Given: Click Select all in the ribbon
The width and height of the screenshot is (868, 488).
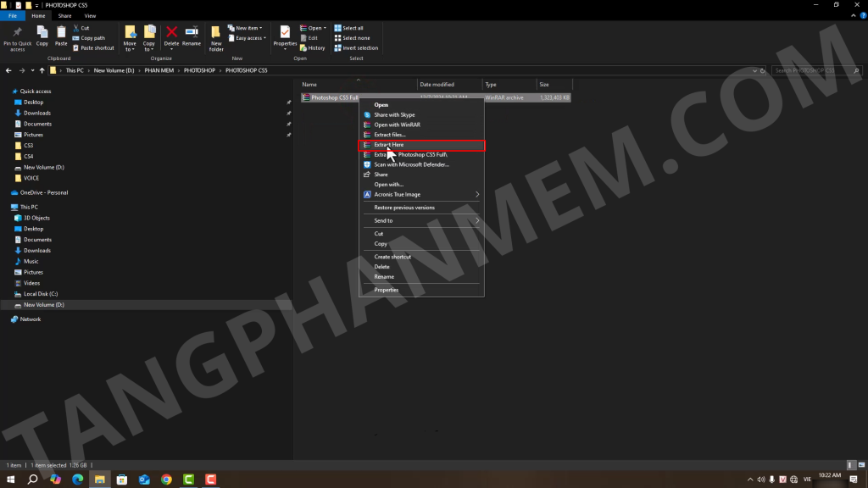Looking at the screenshot, I should [352, 28].
